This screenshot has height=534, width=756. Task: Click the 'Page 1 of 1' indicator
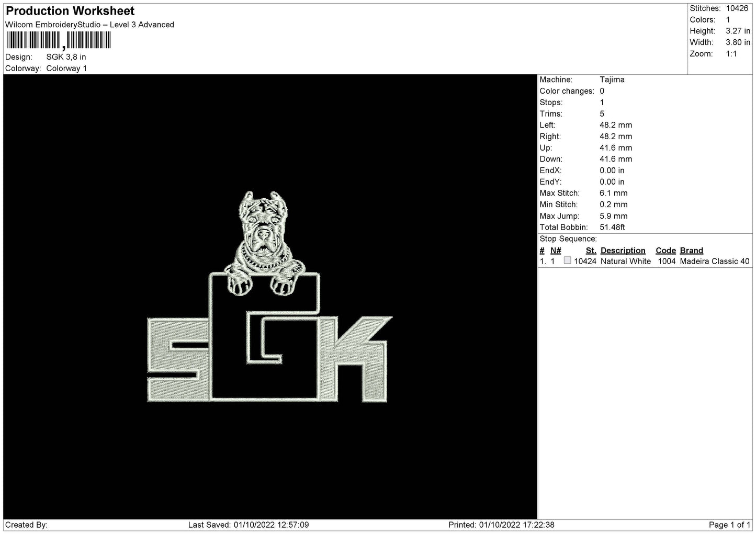(x=729, y=525)
